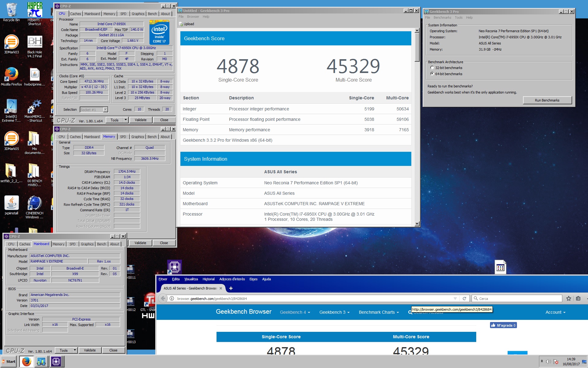
Task: Open Benchmarks menu in Geekbench 3 Pro
Action: 442,17
